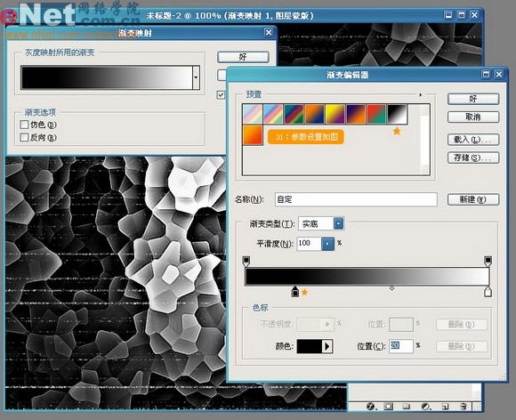
Task: Open new adjustment layer half-circle icon
Action: click(425, 407)
